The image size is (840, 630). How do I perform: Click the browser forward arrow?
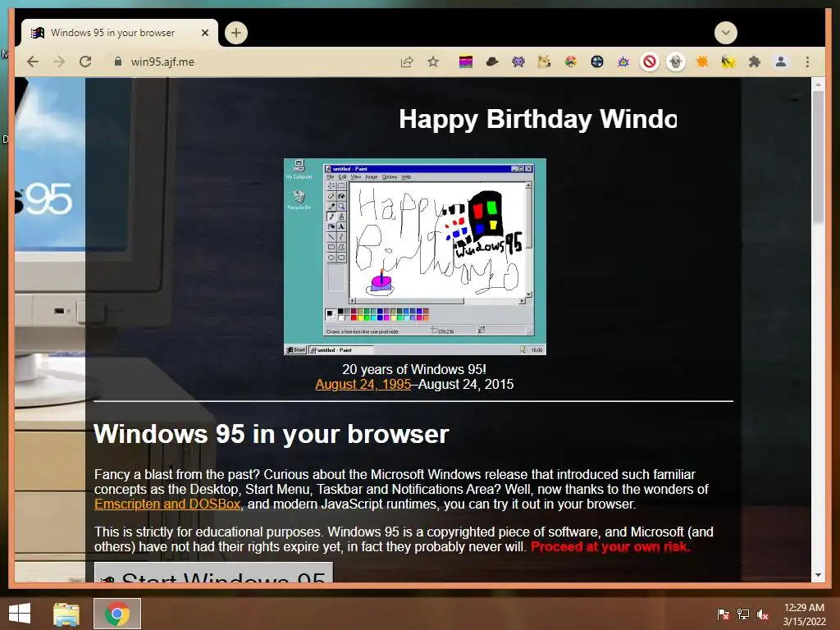pyautogui.click(x=59, y=62)
